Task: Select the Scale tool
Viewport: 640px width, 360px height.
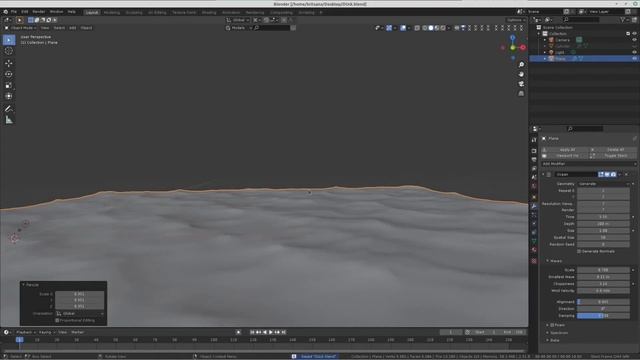Action: click(9, 85)
